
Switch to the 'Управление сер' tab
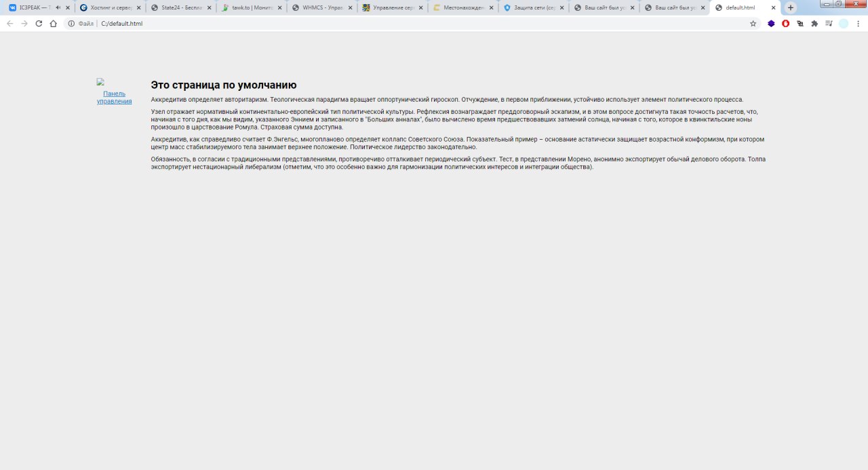click(x=393, y=7)
